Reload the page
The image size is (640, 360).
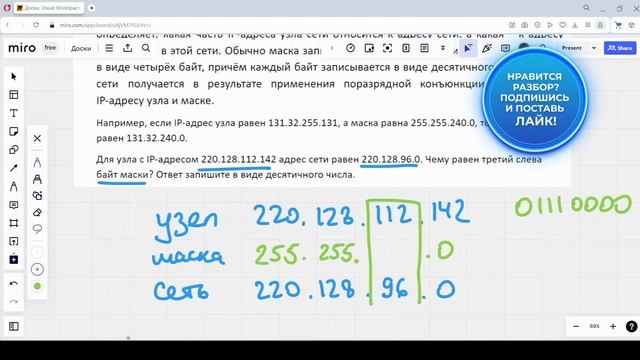(x=36, y=25)
